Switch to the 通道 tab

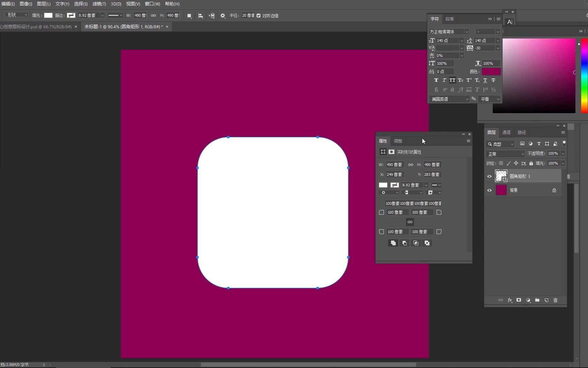pos(506,132)
